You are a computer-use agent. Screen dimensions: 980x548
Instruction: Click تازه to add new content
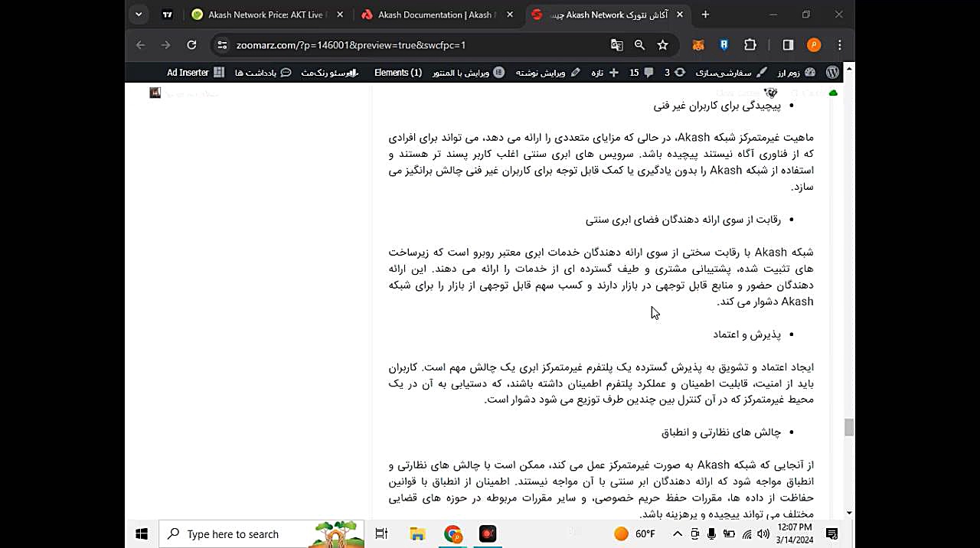tap(605, 73)
